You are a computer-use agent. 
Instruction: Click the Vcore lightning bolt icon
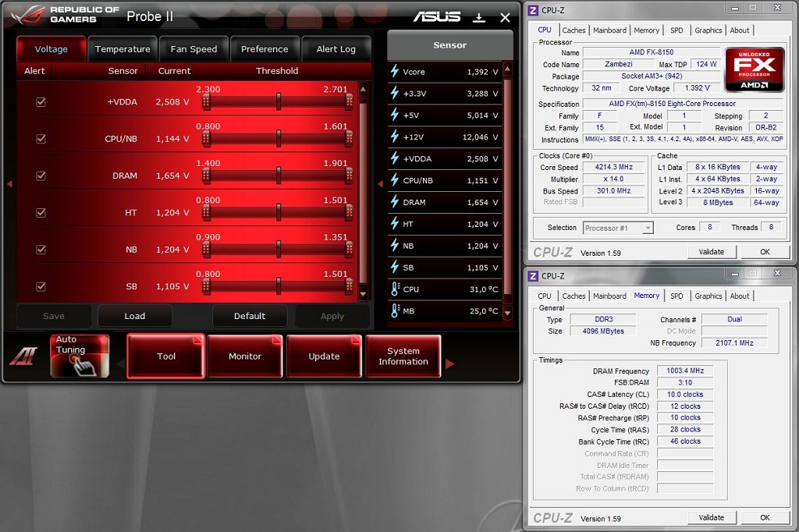[x=394, y=71]
